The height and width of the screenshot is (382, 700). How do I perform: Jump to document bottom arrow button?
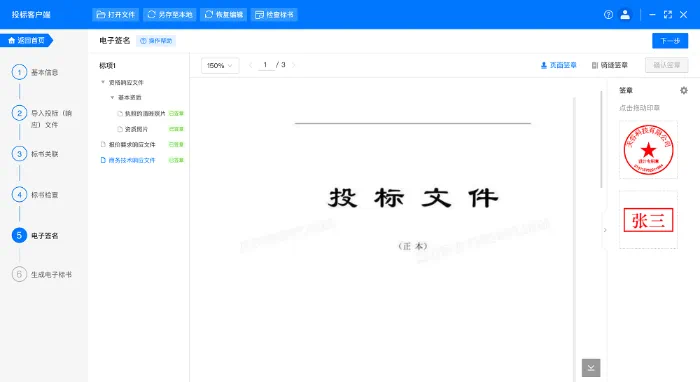pos(591,368)
